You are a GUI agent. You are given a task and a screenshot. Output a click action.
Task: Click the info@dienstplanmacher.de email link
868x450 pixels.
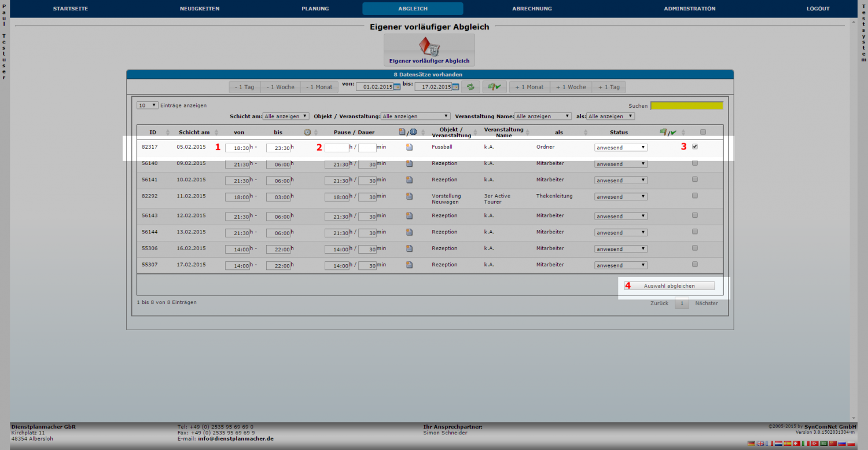[236, 439]
